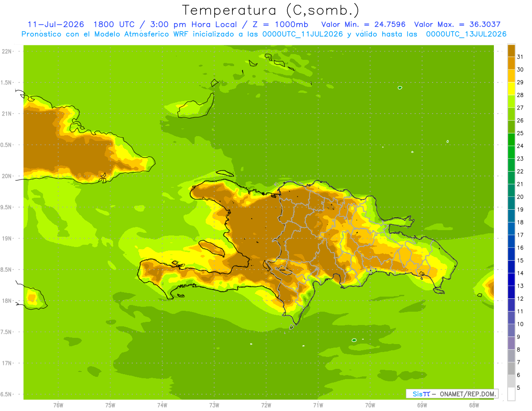This screenshot has width=532, height=411.
Task: Click the dark brown swatch above 31 on the color scale
Action: pyautogui.click(x=511, y=51)
